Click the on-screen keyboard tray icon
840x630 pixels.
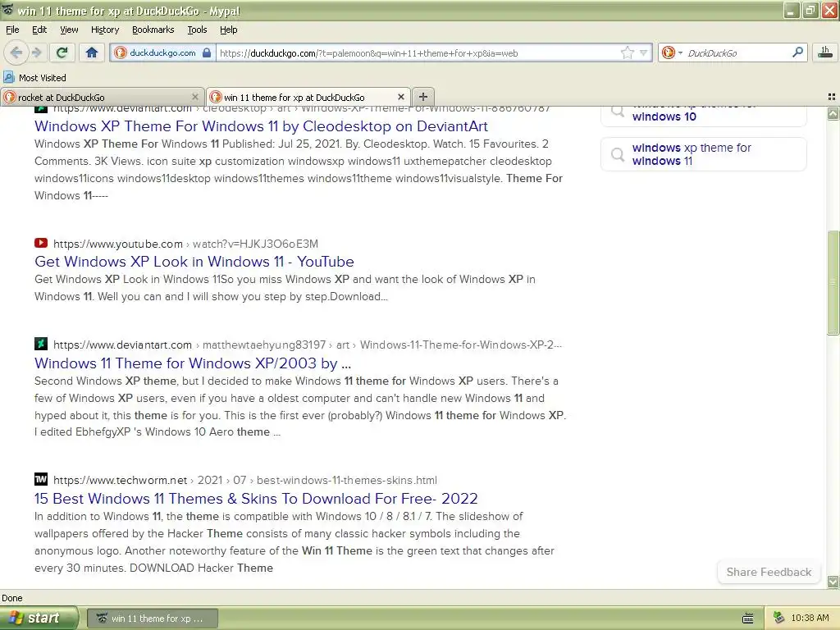tap(748, 619)
